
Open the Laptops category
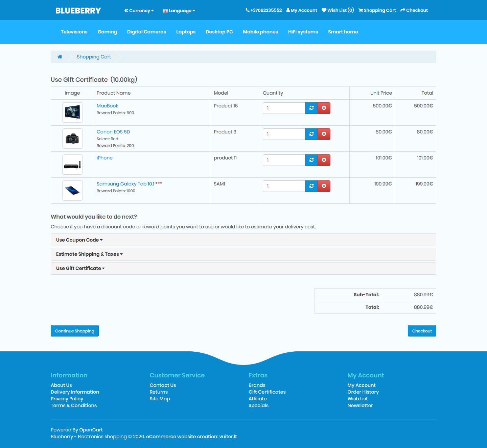pos(186,32)
